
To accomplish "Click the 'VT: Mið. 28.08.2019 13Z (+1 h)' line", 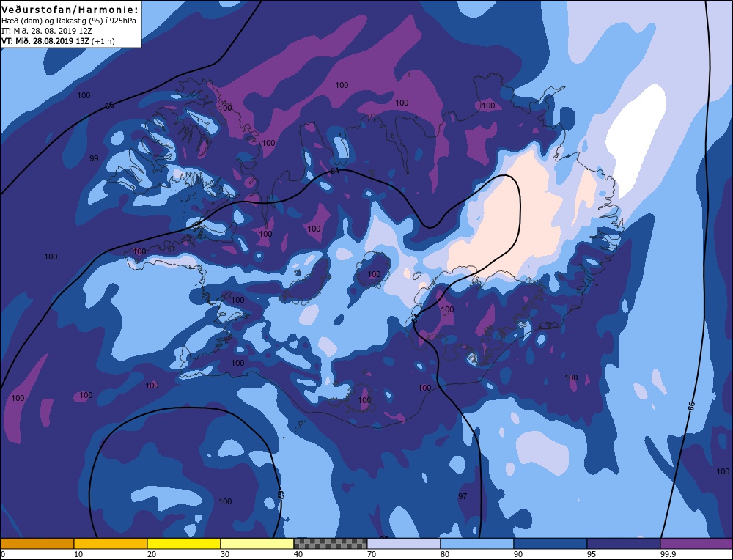I will pyautogui.click(x=59, y=40).
